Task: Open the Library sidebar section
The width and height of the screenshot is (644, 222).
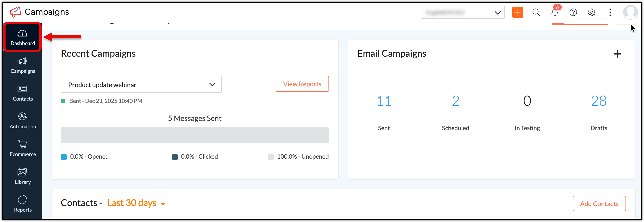Action: pos(22,176)
